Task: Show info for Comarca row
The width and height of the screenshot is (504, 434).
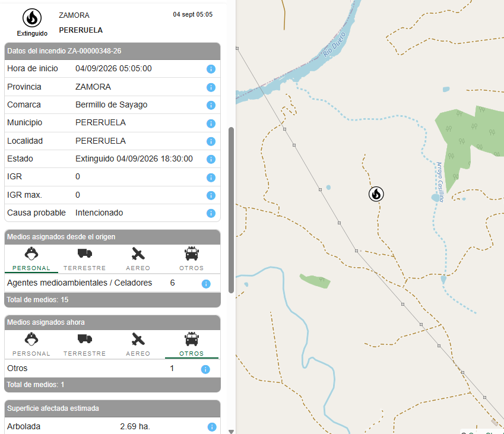Action: 211,105
